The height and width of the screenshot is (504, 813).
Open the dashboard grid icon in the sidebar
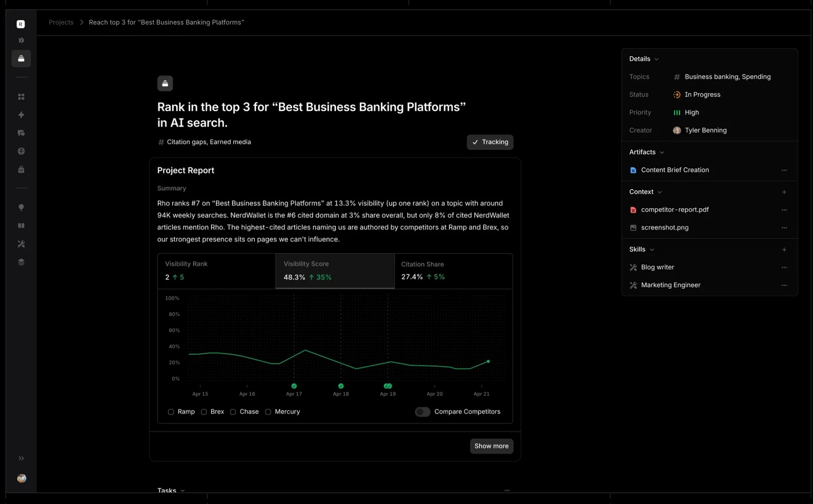(21, 97)
